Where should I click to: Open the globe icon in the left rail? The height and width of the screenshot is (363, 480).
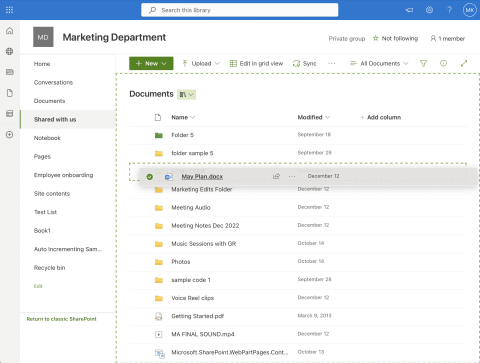pos(10,51)
